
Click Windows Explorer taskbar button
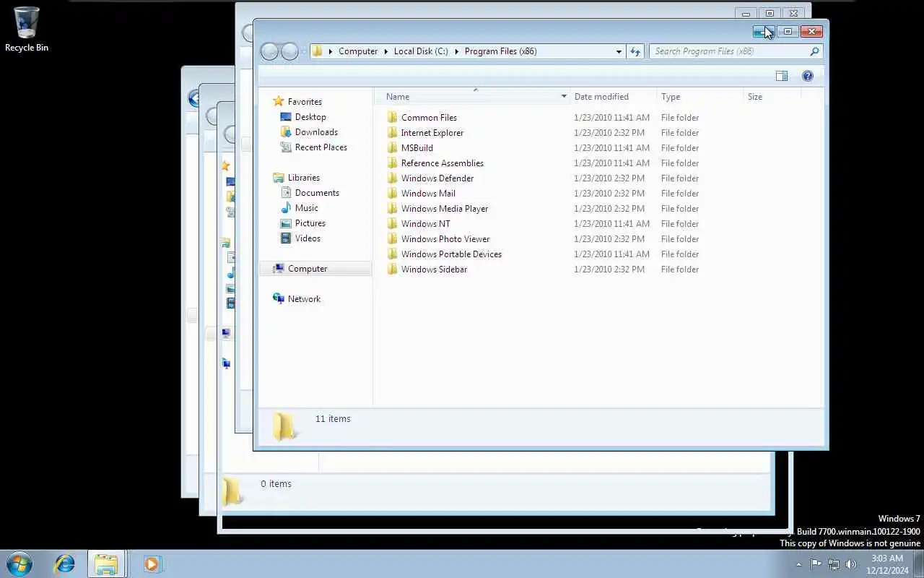[107, 564]
